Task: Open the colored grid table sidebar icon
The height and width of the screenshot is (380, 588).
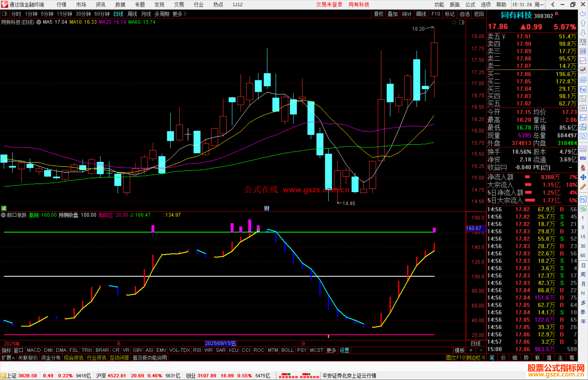Action: point(583,51)
